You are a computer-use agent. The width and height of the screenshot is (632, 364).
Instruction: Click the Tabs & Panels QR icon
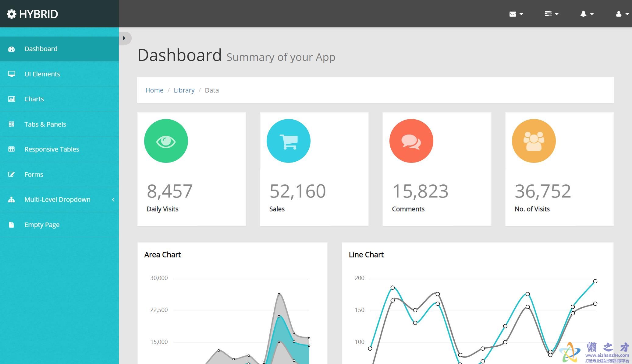pyautogui.click(x=12, y=124)
